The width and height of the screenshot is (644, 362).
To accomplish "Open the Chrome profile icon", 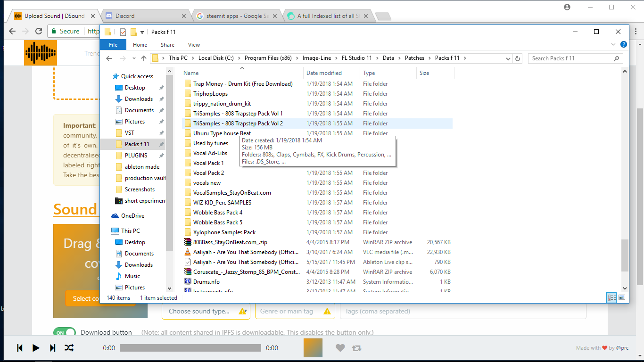I will 567,7.
